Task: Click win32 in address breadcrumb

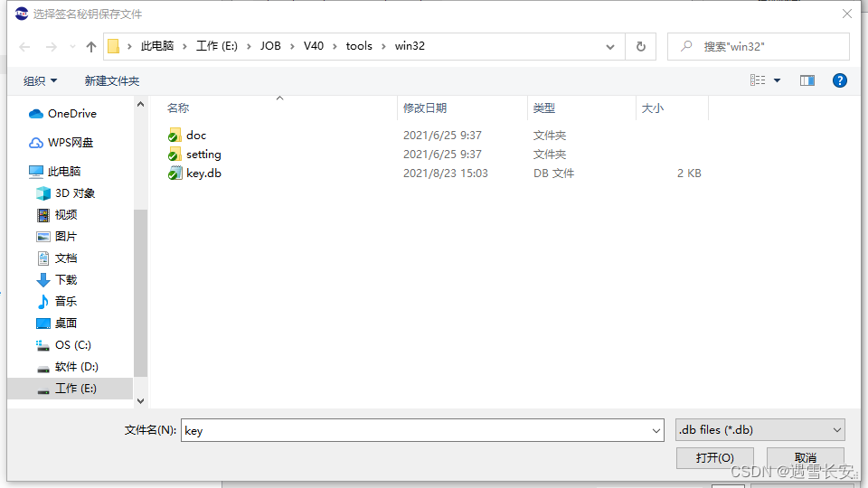Action: (x=410, y=46)
